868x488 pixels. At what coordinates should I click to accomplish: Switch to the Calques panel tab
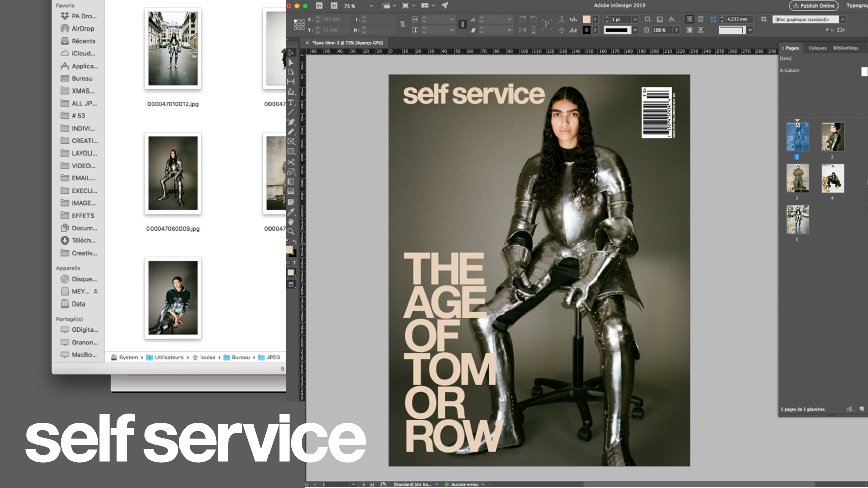(817, 48)
